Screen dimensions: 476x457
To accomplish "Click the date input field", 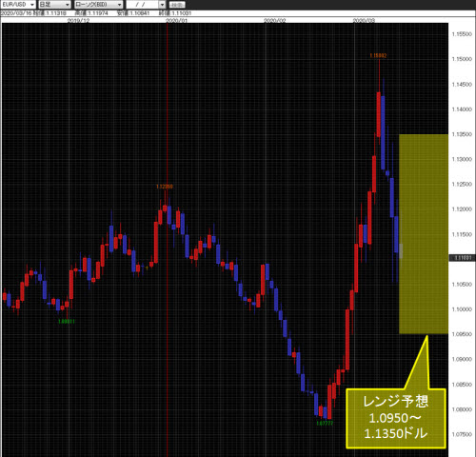I will 142,5.
